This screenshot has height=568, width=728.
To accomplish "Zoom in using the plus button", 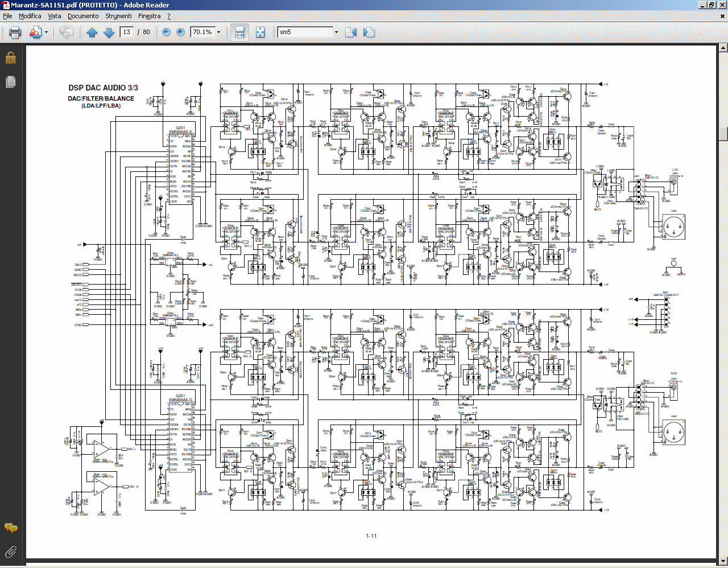I will pyautogui.click(x=180, y=32).
